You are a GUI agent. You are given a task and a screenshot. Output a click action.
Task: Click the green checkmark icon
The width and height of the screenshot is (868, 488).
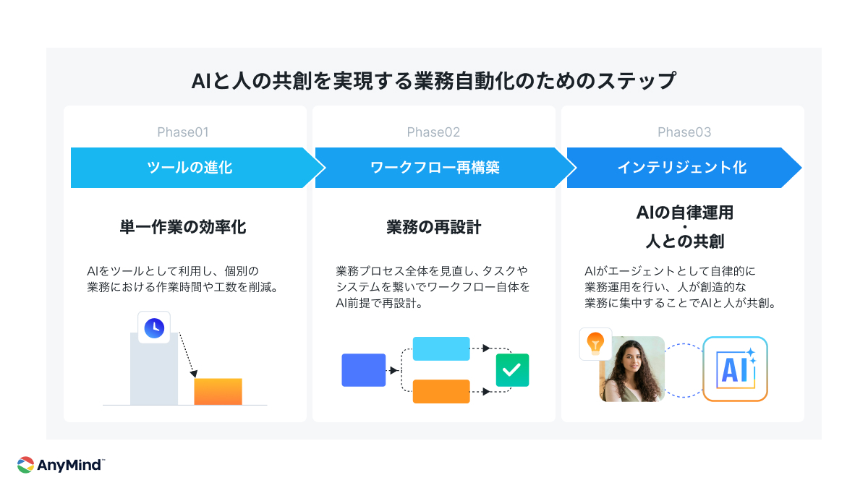pos(512,370)
